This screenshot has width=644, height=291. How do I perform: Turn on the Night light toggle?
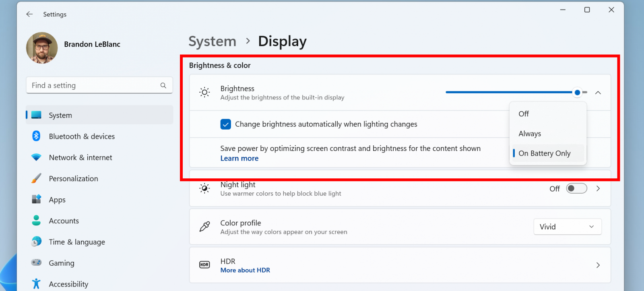(x=577, y=188)
